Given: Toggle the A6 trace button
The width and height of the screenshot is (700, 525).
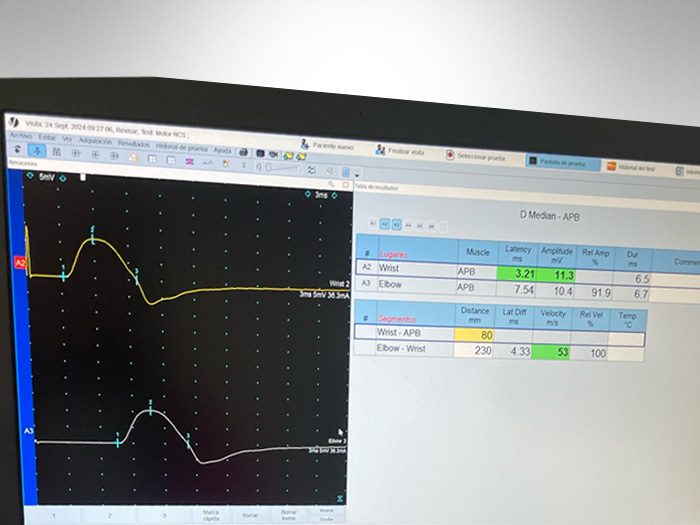Looking at the screenshot, I should pyautogui.click(x=431, y=227).
